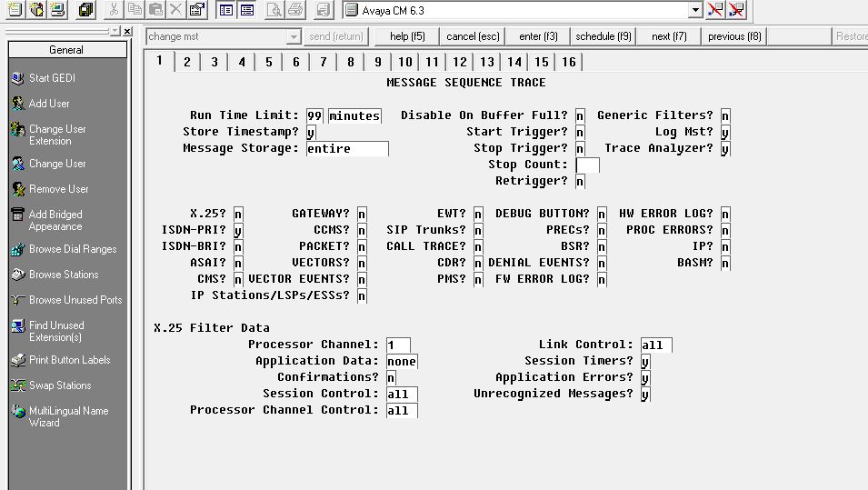Image resolution: width=868 pixels, height=490 pixels.
Task: Click the Start GEDI icon in sidebar
Action: [17, 78]
